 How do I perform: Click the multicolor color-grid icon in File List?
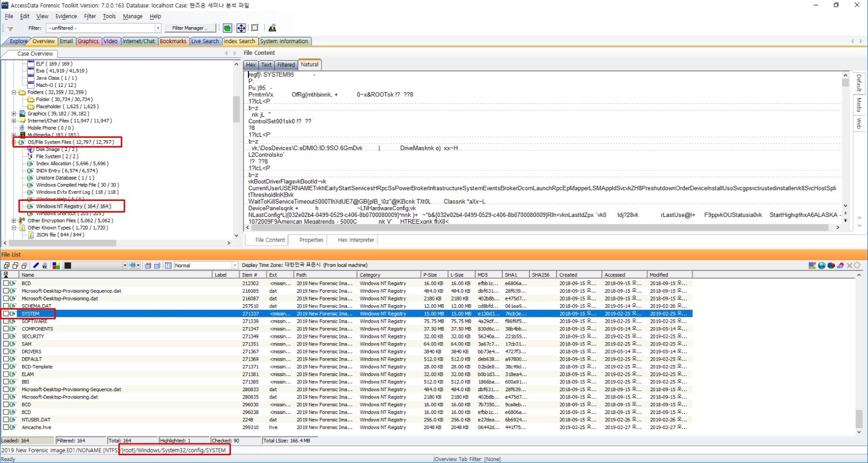[x=56, y=265]
